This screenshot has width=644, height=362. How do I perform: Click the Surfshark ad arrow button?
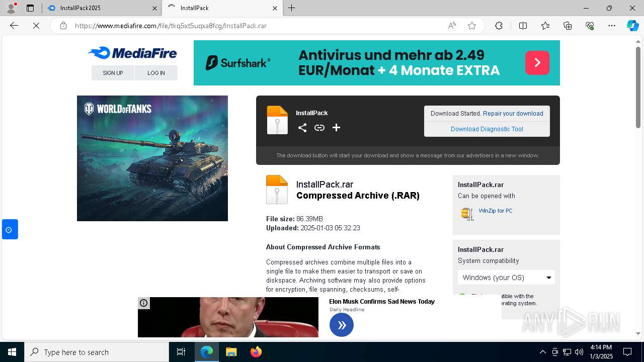click(537, 62)
